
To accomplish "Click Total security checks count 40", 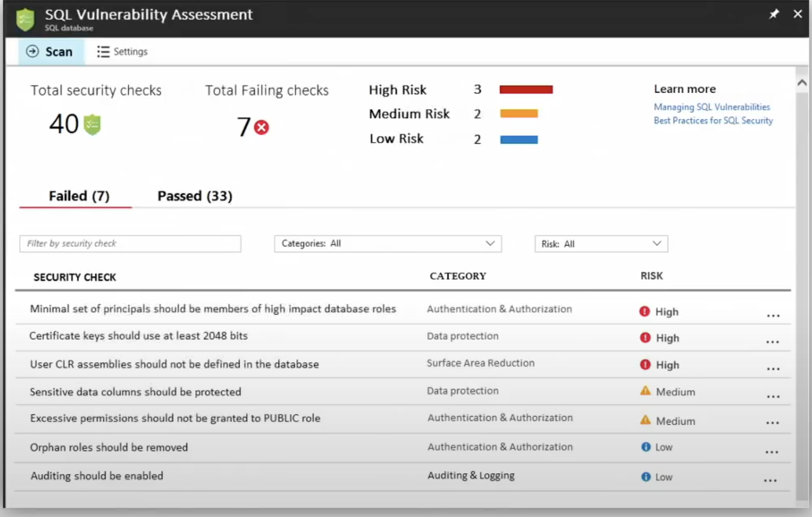I will 64,124.
